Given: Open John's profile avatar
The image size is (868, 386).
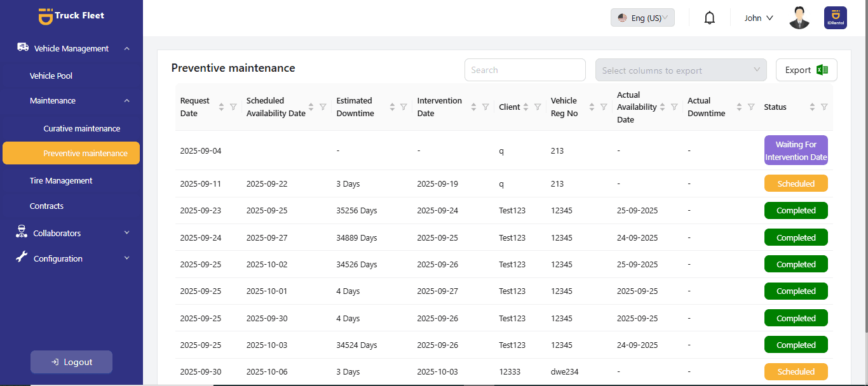Looking at the screenshot, I should 799,18.
